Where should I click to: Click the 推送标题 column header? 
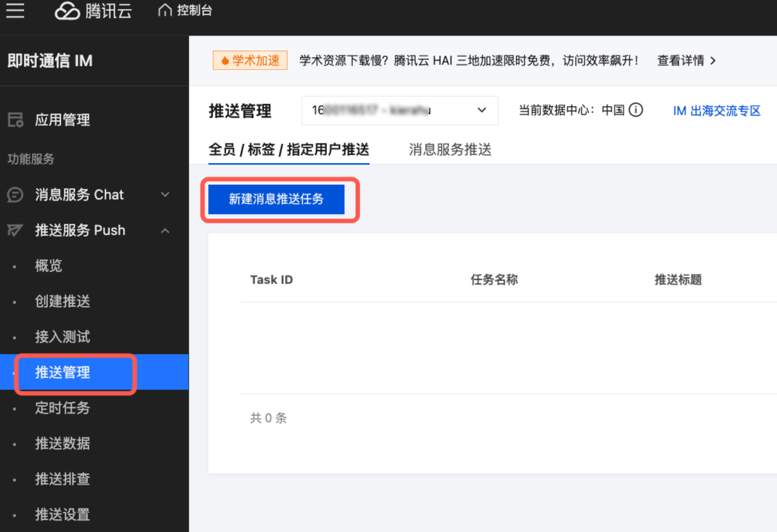678,279
